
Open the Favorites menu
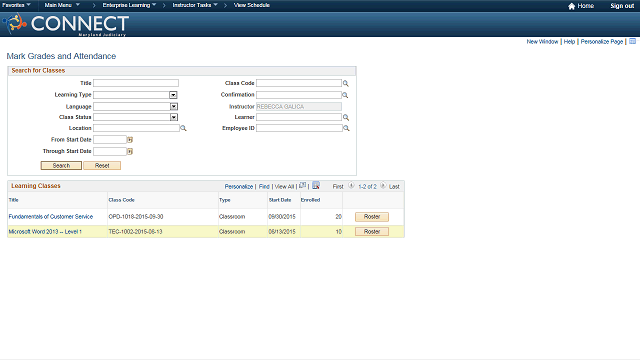click(x=16, y=5)
